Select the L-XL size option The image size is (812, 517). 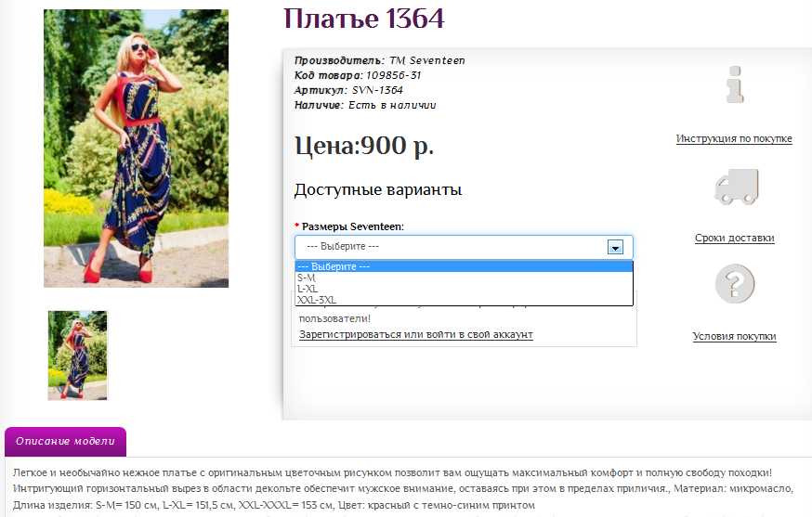464,289
